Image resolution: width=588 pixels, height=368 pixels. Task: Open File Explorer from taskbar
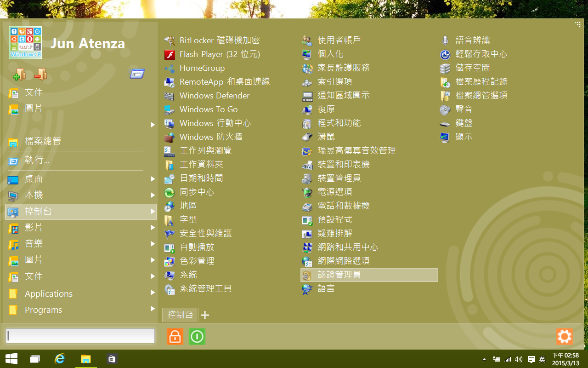(85, 359)
